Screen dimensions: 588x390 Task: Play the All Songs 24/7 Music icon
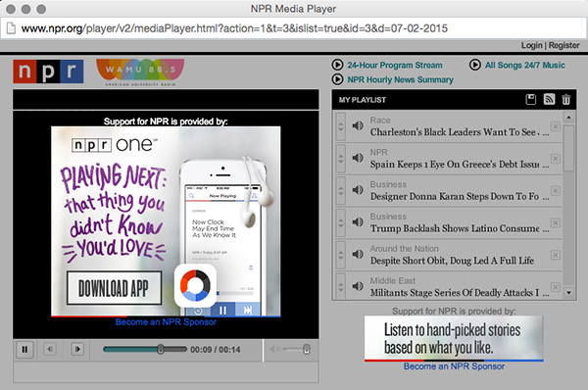pyautogui.click(x=474, y=65)
